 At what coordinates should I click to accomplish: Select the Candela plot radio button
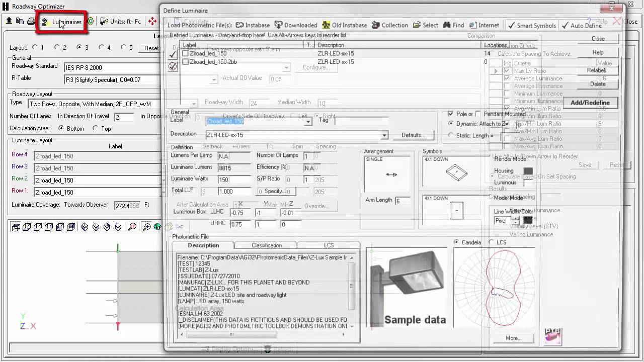click(457, 242)
